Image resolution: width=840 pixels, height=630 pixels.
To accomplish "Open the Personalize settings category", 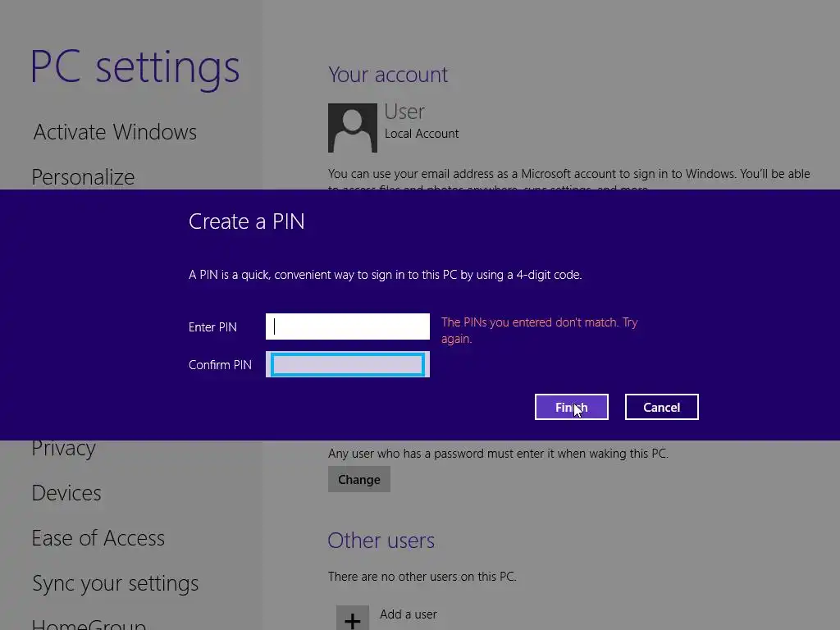I will point(83,177).
